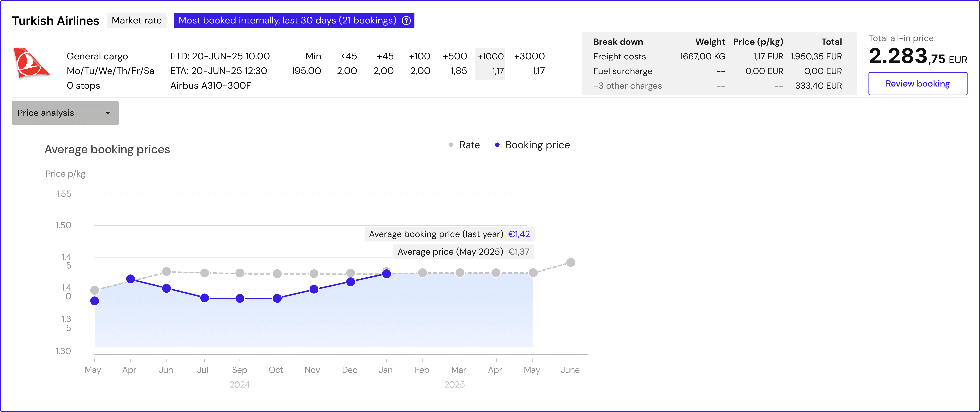
Task: Click the first May booking price point
Action: point(95,301)
